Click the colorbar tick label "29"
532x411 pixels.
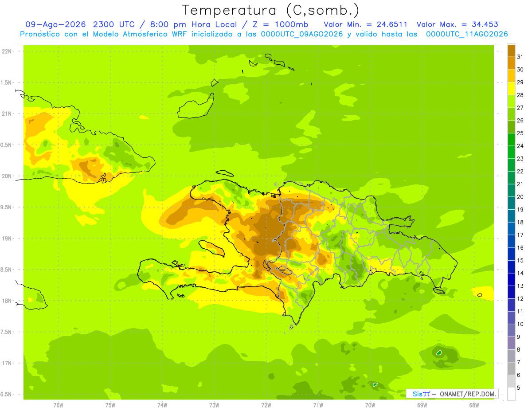(x=521, y=82)
